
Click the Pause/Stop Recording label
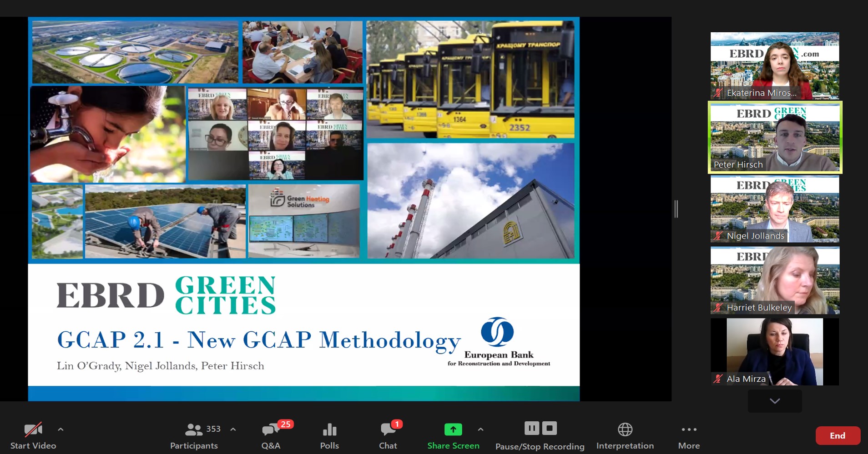[540, 446]
